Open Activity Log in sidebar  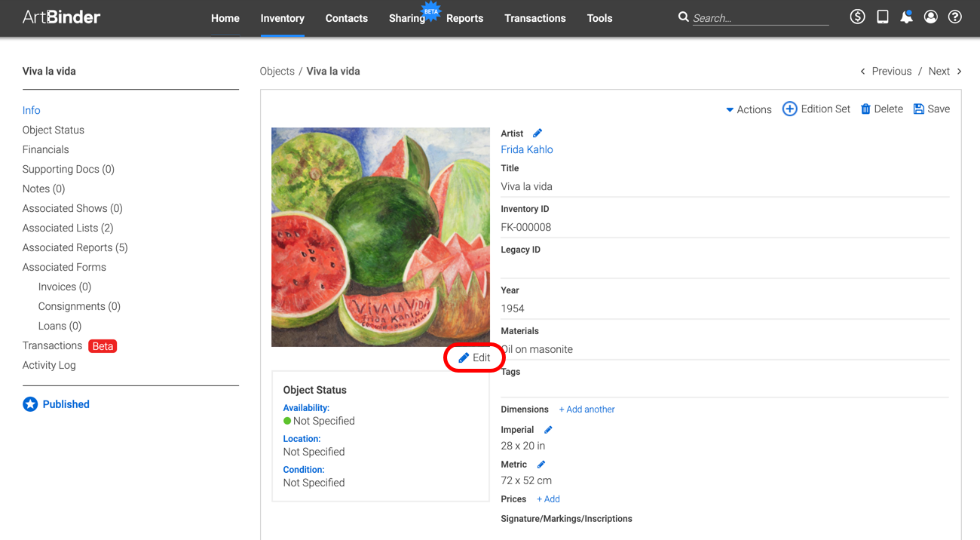(x=49, y=365)
